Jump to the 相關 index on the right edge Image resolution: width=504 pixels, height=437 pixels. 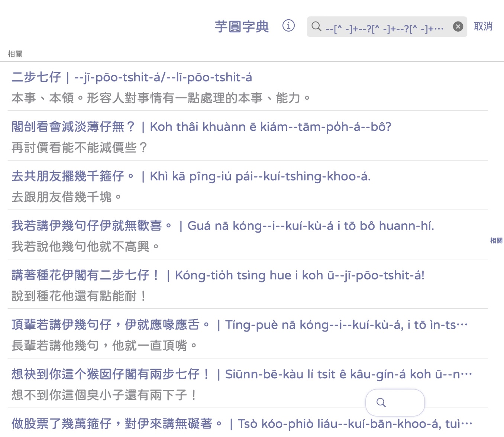click(x=496, y=240)
